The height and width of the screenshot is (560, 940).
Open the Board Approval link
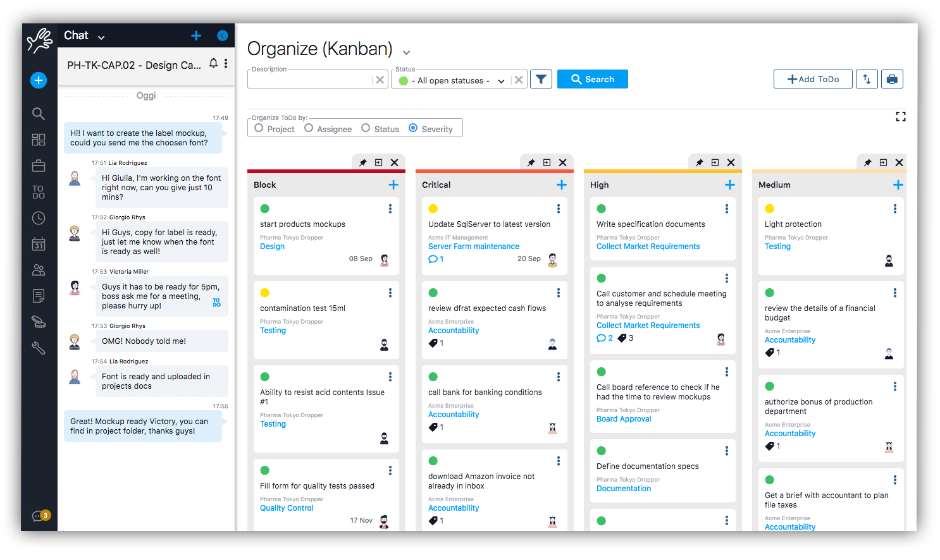click(624, 419)
